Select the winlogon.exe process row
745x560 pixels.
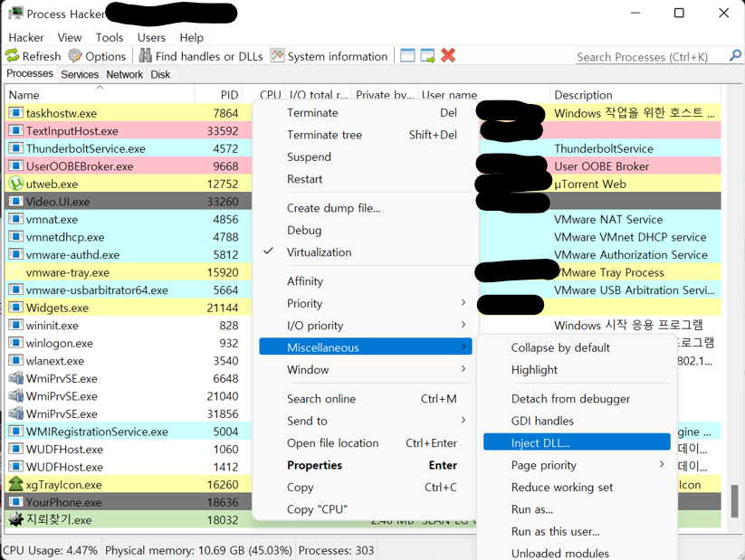pyautogui.click(x=129, y=343)
